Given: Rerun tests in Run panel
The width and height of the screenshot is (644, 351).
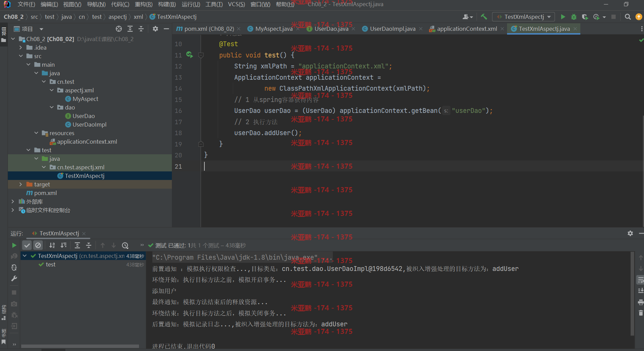Looking at the screenshot, I should point(14,245).
